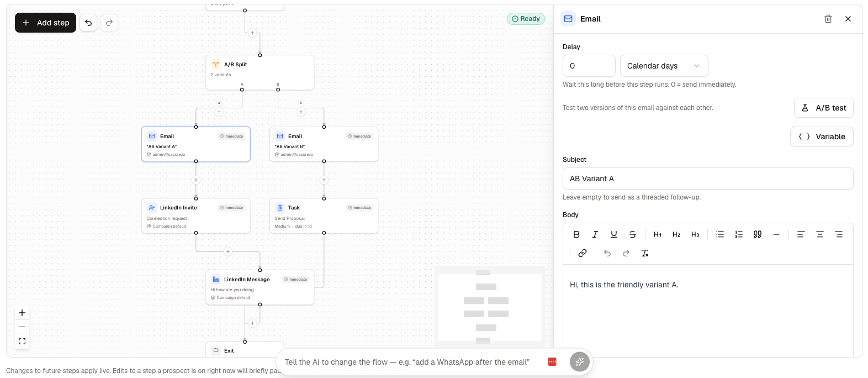Screen dimensions: 868x378
Task: Click the AI prompt input field
Action: coord(407,362)
